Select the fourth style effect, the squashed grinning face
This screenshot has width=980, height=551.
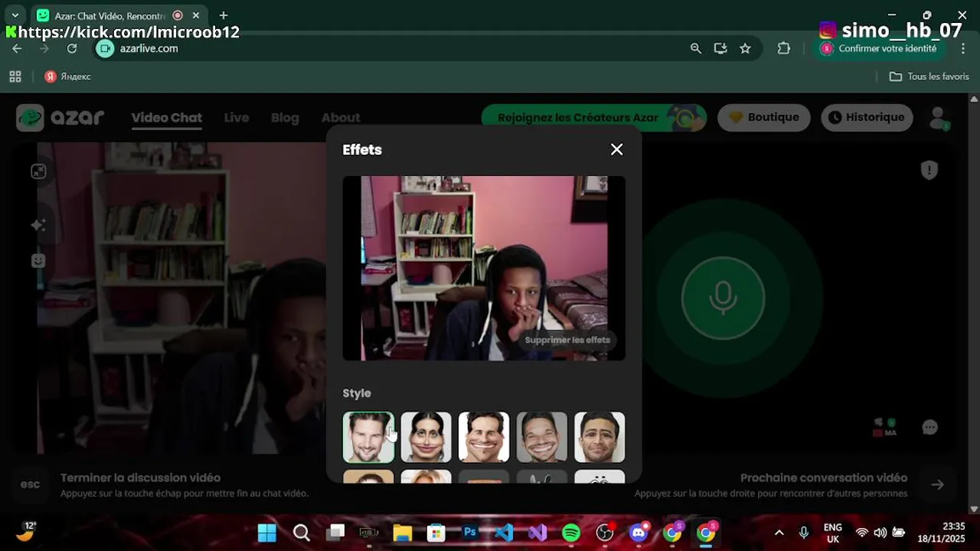[x=542, y=437]
